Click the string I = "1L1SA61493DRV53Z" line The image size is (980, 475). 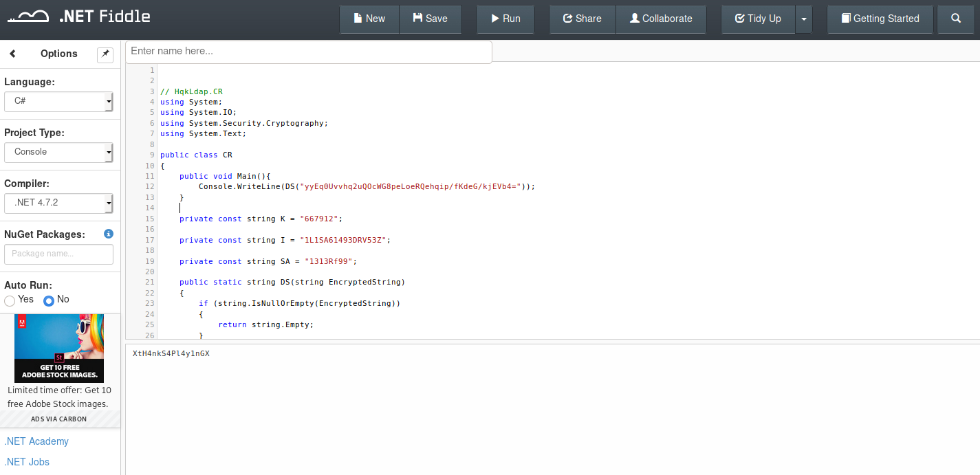[285, 240]
